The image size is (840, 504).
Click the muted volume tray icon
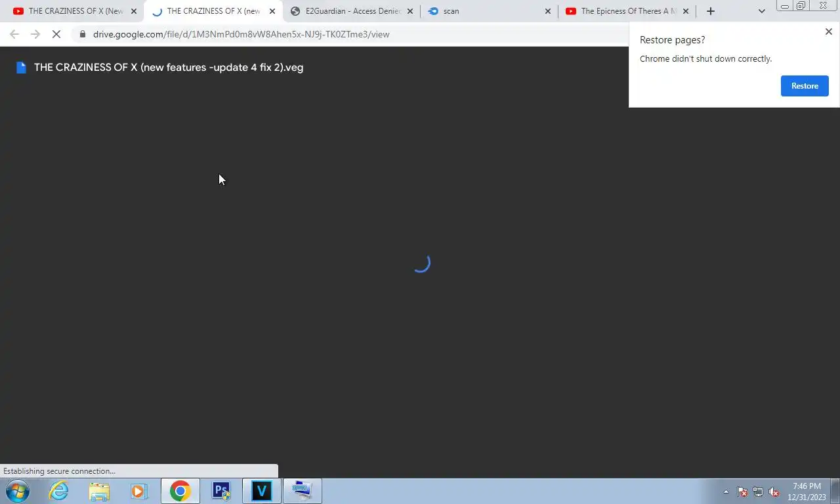coord(774,492)
